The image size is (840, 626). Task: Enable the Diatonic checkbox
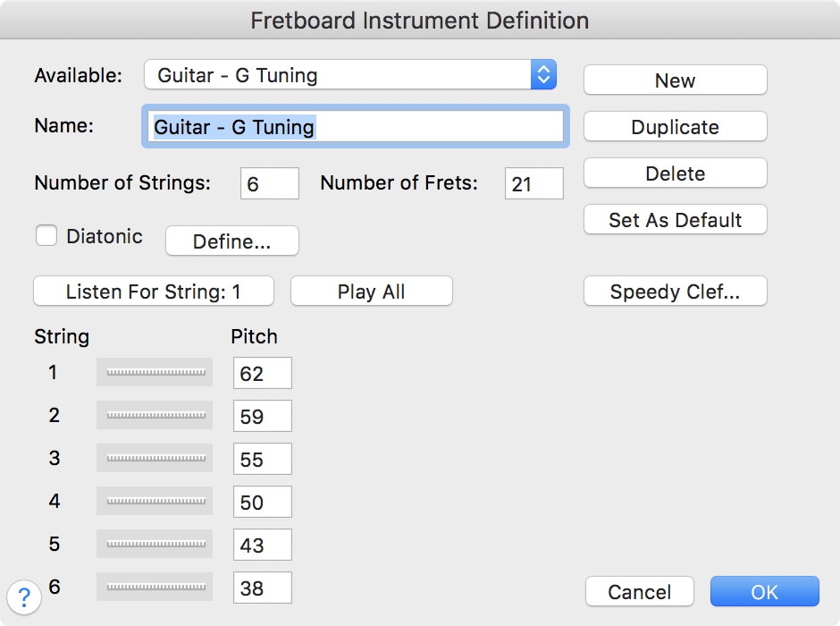point(46,236)
